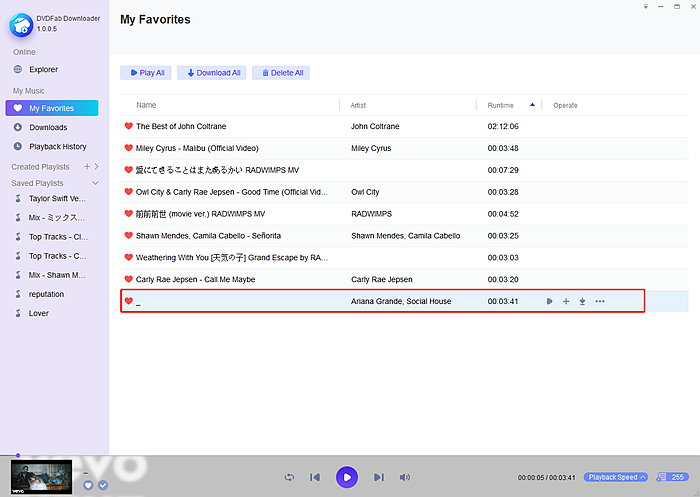Viewport: 700px width, 497px height.
Task: Select Owl City artist cell
Action: pyautogui.click(x=365, y=192)
